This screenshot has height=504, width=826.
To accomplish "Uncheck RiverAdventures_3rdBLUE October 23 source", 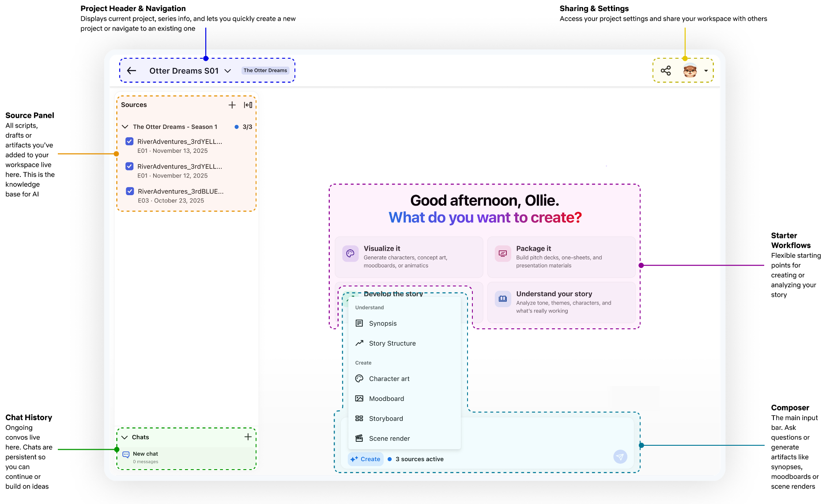I will pos(130,191).
